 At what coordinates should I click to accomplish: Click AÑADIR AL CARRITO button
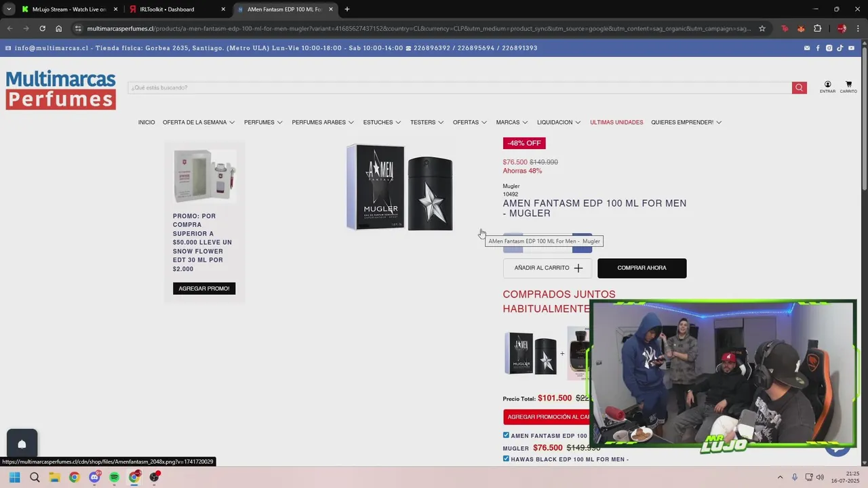547,268
